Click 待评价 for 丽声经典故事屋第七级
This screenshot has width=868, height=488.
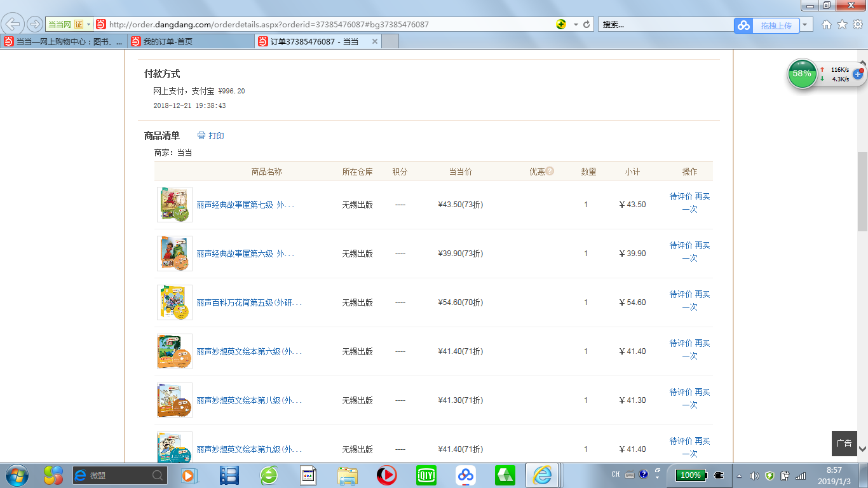681,197
